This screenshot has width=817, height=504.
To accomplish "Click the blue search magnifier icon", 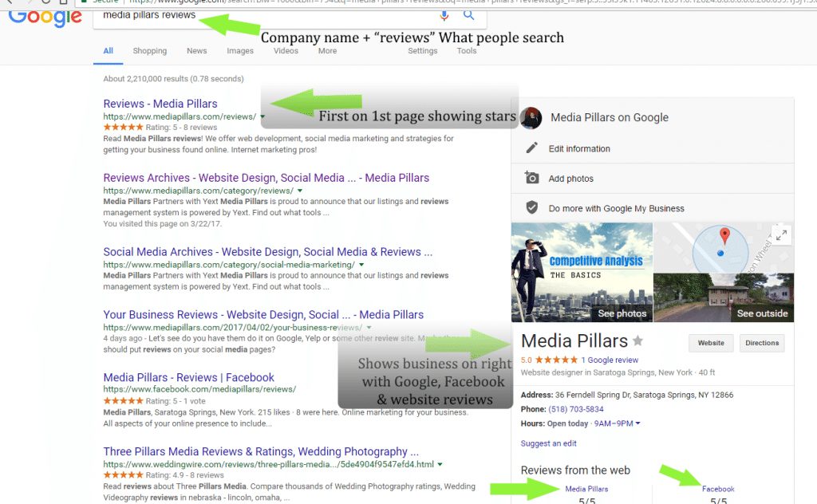I will [x=469, y=14].
